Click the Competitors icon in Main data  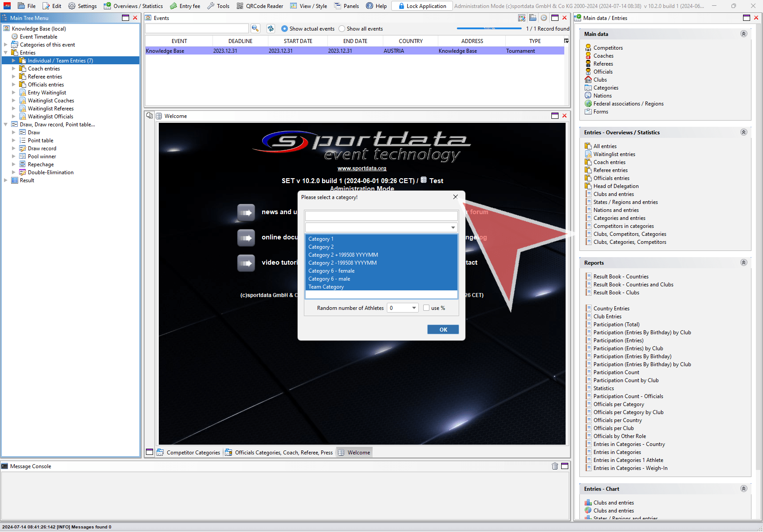coord(588,47)
